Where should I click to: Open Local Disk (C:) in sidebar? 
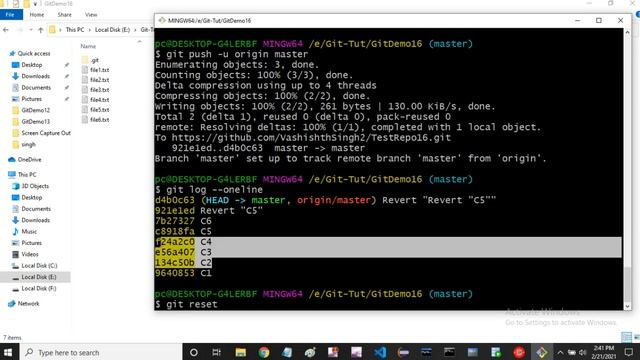35,266
